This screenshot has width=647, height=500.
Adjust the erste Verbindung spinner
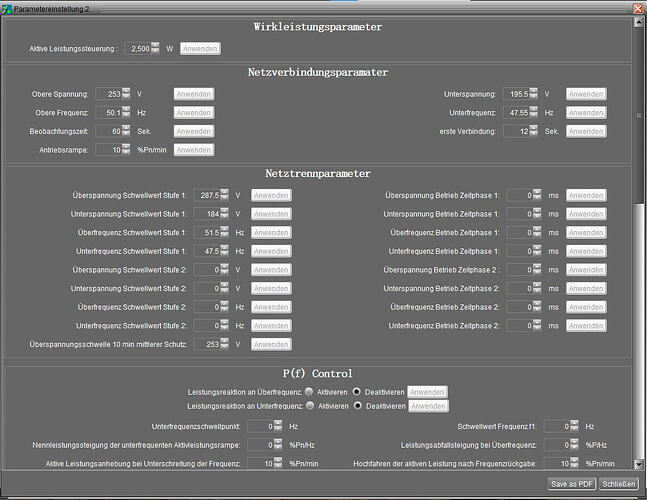coord(534,131)
